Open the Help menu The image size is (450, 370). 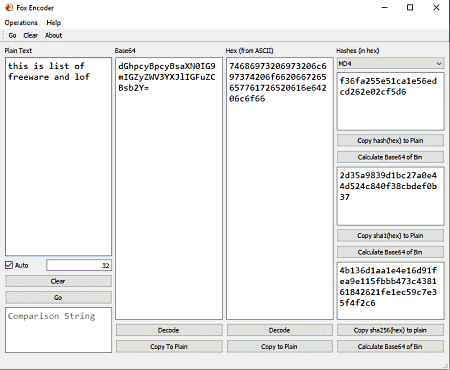pos(54,23)
